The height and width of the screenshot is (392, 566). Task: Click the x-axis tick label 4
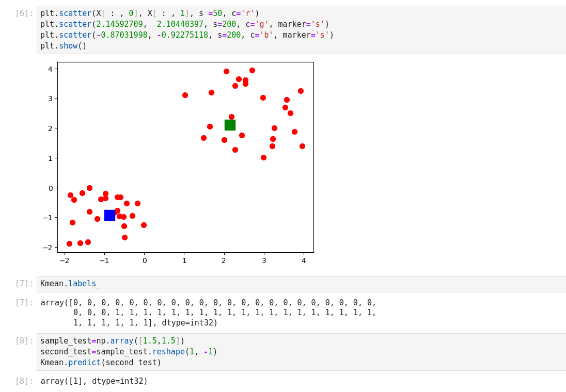click(304, 260)
